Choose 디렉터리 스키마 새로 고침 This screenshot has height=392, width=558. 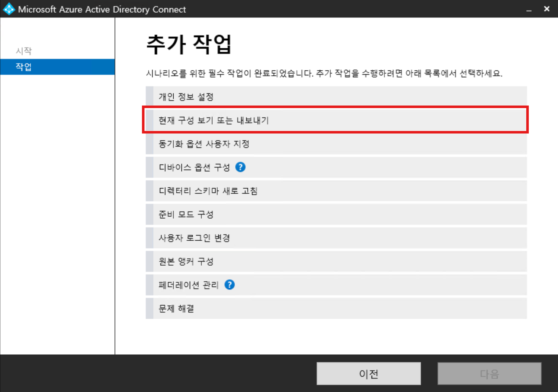[336, 191]
